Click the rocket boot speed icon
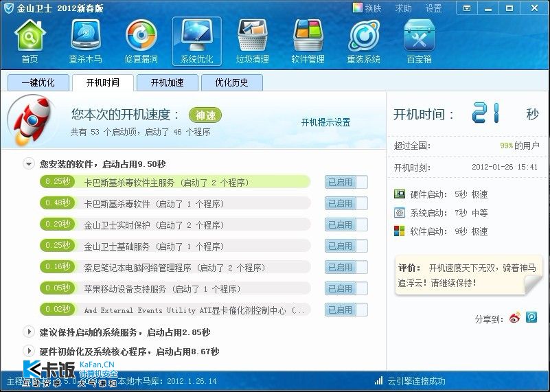550x392 pixels. (x=32, y=121)
